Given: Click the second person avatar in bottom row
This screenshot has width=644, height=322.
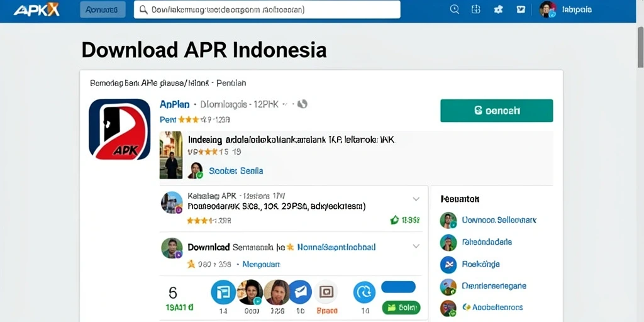Looking at the screenshot, I should coord(277,292).
